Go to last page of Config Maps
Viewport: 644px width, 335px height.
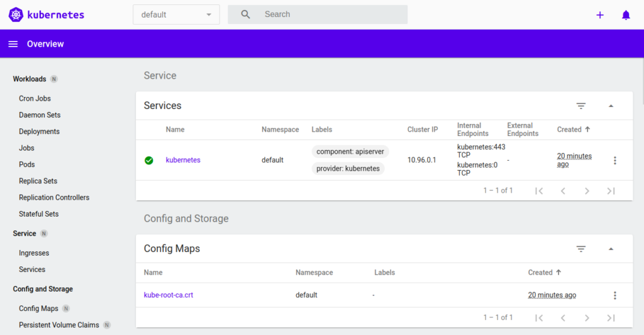coord(611,318)
